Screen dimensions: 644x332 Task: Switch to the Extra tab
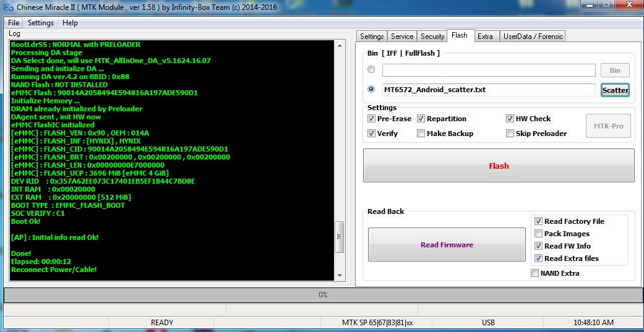click(485, 36)
